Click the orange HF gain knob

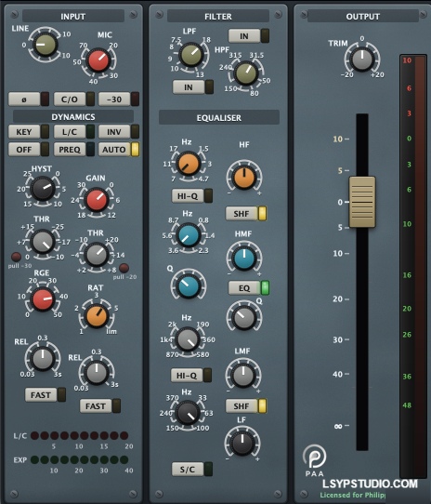[244, 178]
